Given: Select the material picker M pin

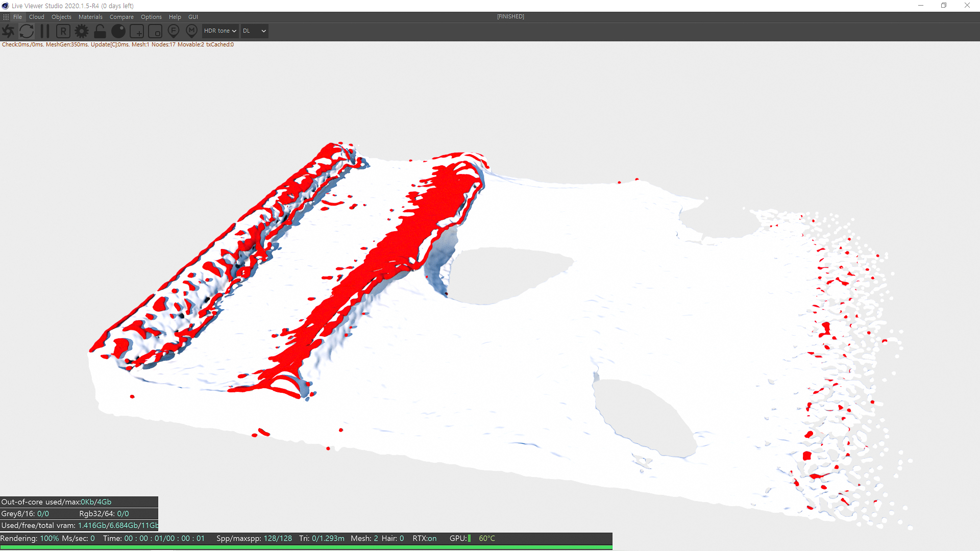Looking at the screenshot, I should click(x=192, y=31).
